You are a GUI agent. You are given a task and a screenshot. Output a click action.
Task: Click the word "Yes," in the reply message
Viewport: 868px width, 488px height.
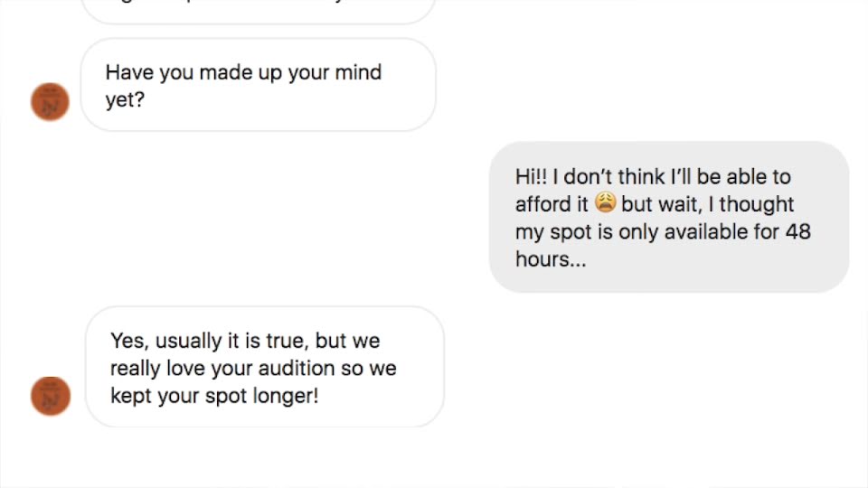[x=129, y=341]
